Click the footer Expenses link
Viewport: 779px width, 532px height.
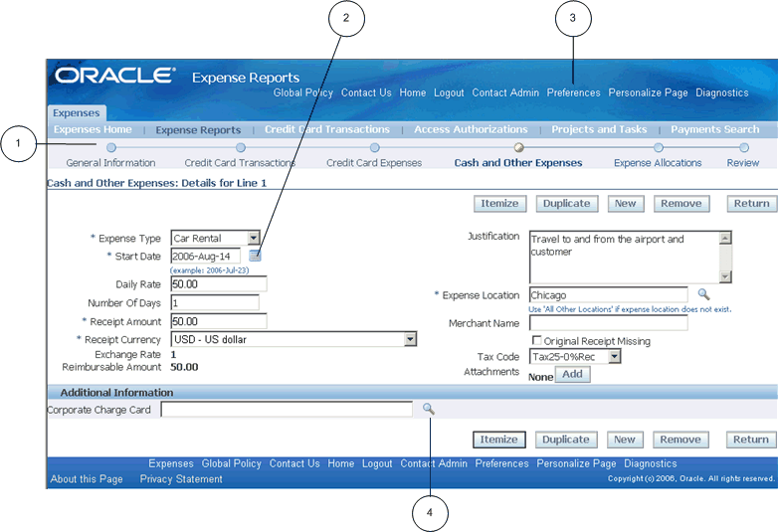(171, 464)
